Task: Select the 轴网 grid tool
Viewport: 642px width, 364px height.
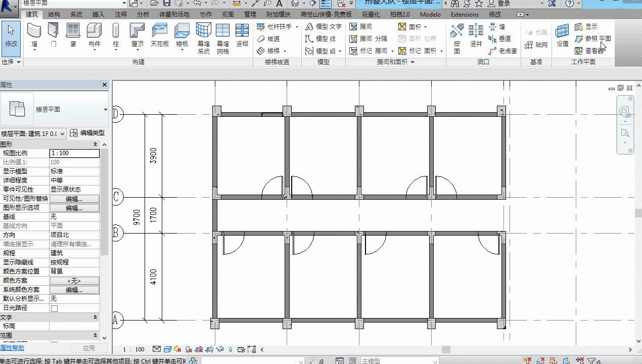Action: tap(536, 45)
